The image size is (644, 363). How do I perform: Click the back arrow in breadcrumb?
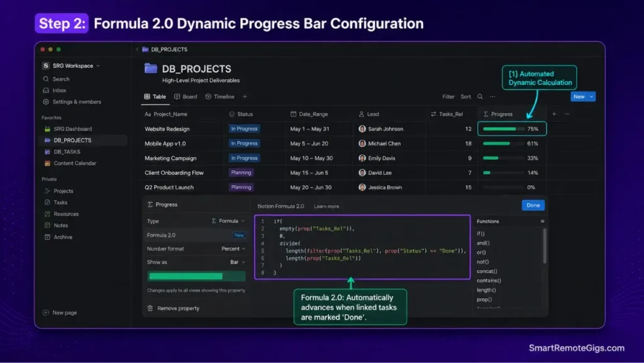[x=136, y=49]
